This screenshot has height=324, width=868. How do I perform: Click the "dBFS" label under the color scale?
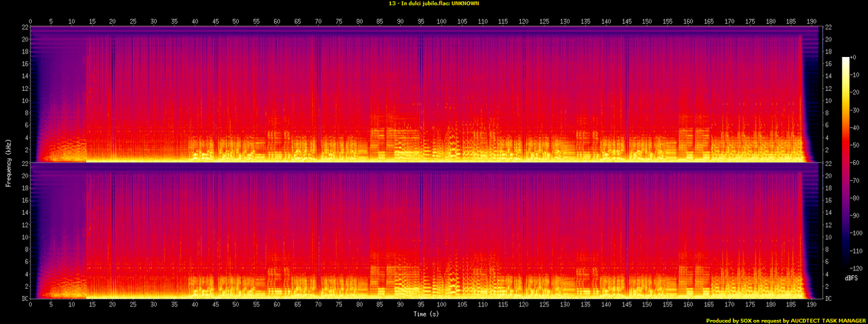click(x=851, y=279)
